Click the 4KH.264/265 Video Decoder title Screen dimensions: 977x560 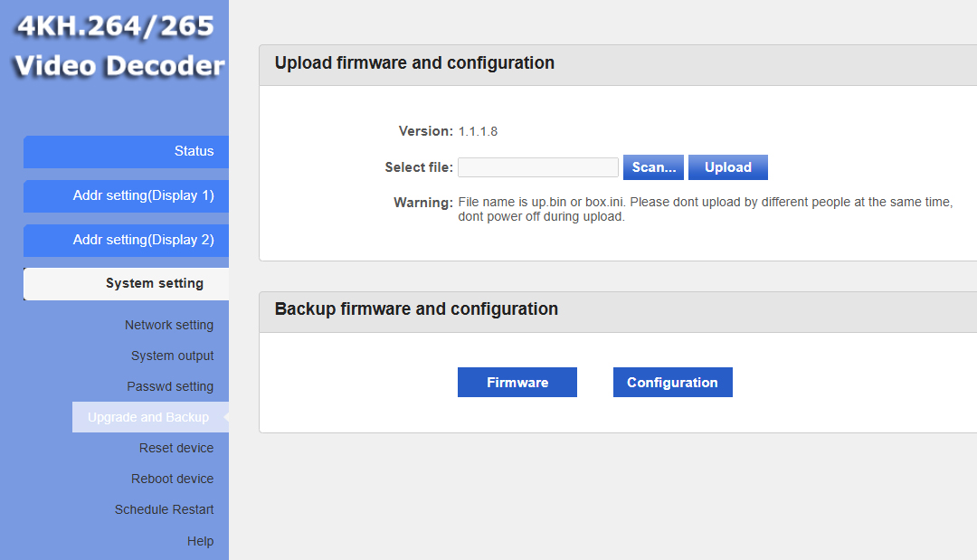[x=119, y=46]
